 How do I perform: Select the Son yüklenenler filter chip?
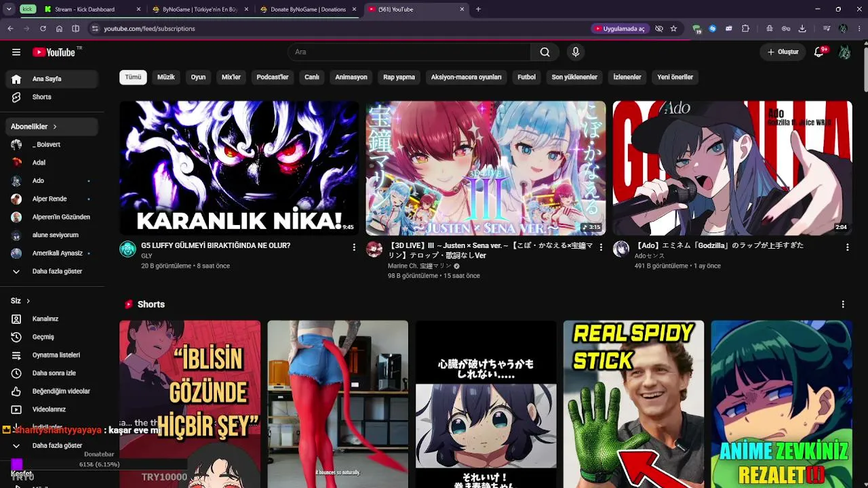coord(574,77)
